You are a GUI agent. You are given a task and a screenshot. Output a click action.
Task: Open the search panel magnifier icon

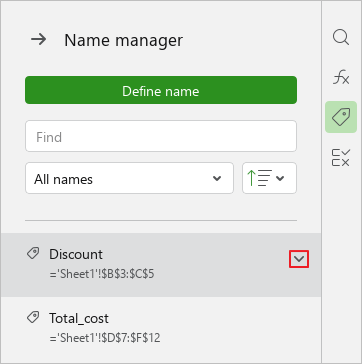(341, 37)
